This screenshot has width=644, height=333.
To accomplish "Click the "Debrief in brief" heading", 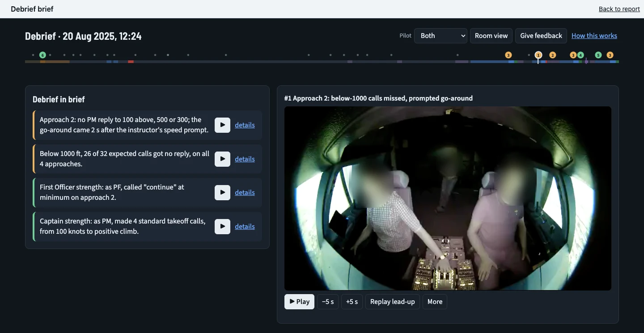I will (x=59, y=99).
